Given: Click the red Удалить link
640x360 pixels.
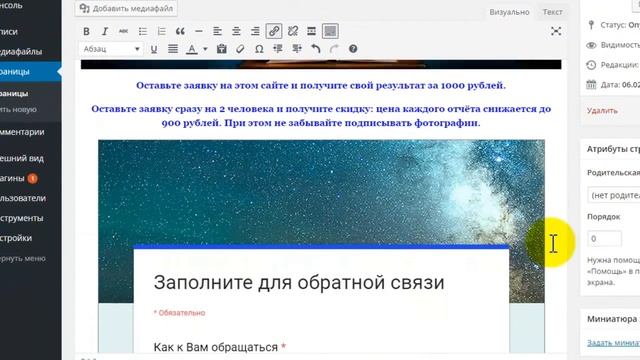Looking at the screenshot, I should pos(602,111).
